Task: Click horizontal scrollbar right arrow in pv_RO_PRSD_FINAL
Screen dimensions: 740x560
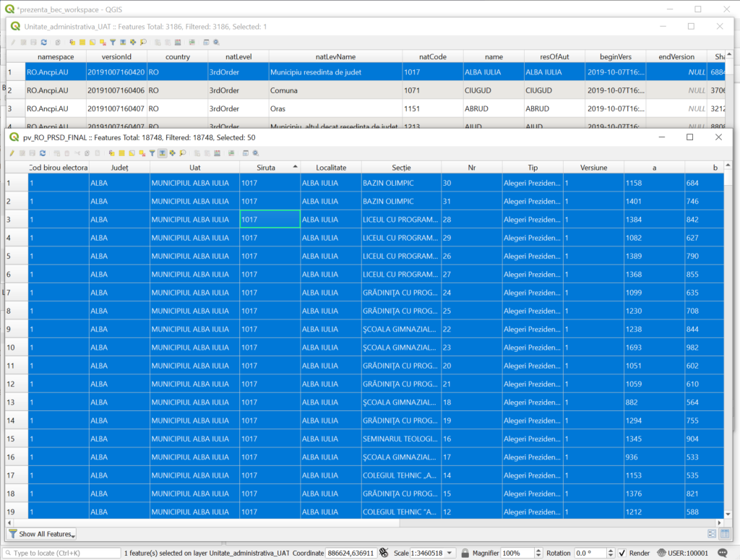Action: pyautogui.click(x=720, y=522)
